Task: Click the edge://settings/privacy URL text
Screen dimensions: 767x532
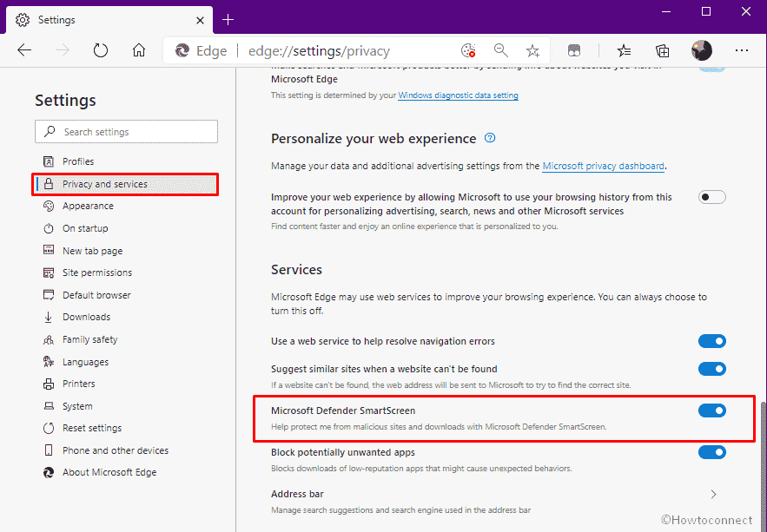Action: 319,51
